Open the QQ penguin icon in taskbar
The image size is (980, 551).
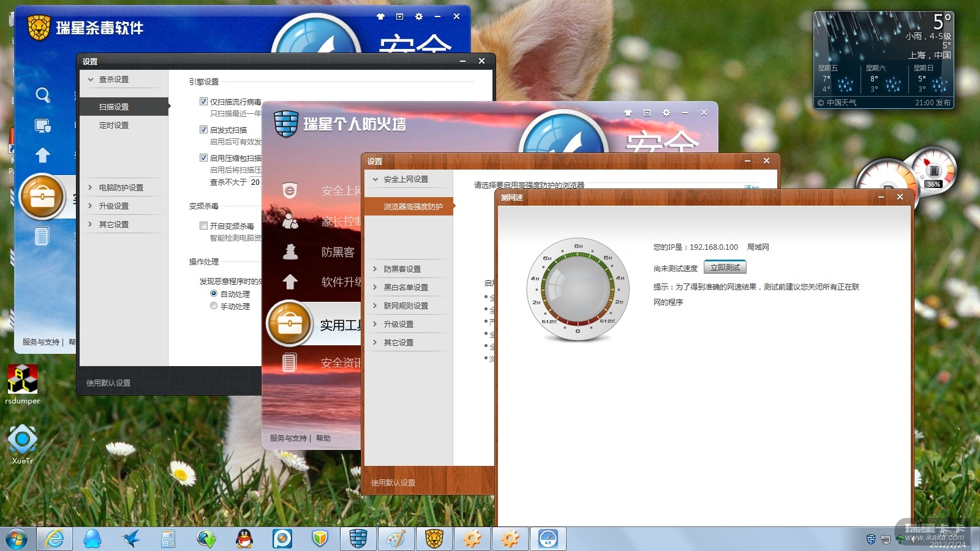point(244,539)
